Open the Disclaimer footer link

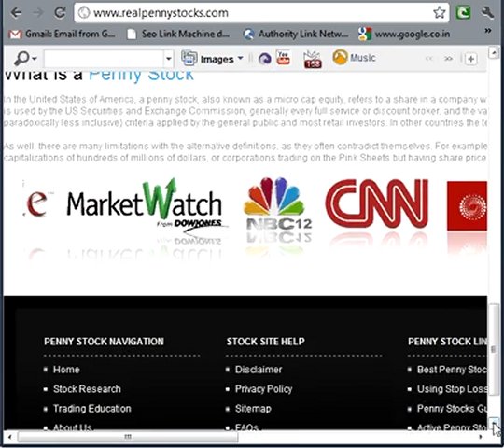259,370
